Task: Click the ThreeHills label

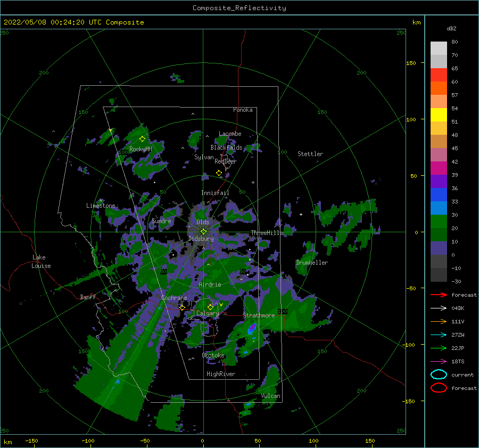Action: 267,233
